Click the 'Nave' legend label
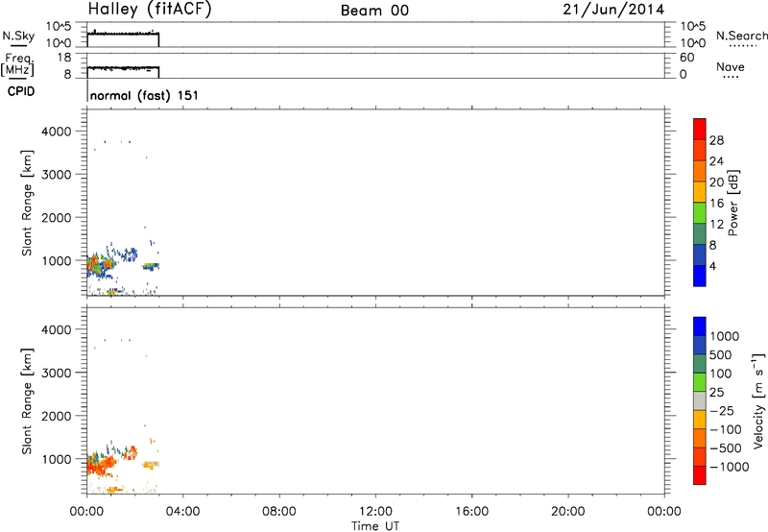The image size is (768, 532). click(731, 66)
